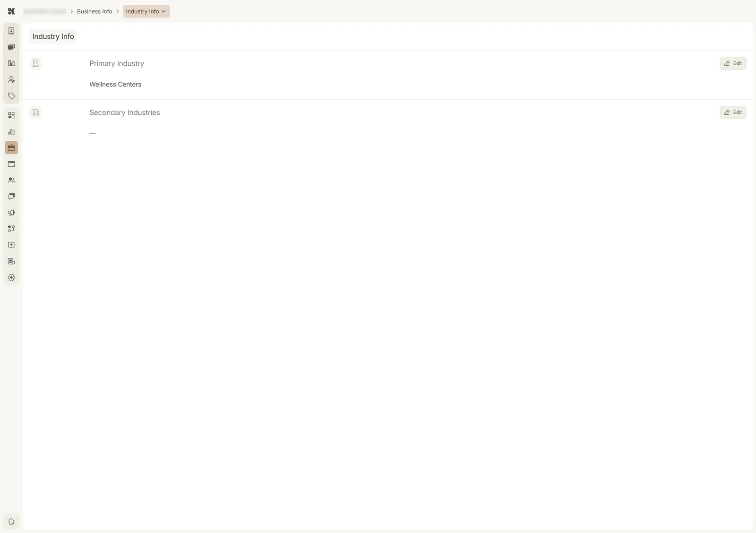Screen dimensions: 756x533
Task: Click the empty dash under Secondary Industries
Action: (x=93, y=134)
